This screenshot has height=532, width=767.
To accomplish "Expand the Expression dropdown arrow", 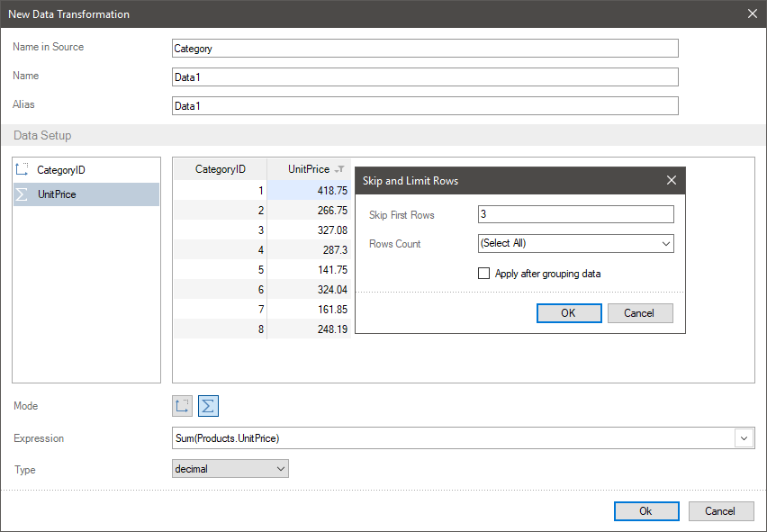I will [x=744, y=438].
